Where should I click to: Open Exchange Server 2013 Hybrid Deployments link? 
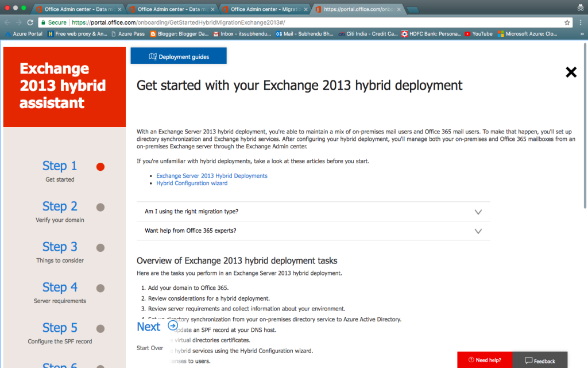211,176
